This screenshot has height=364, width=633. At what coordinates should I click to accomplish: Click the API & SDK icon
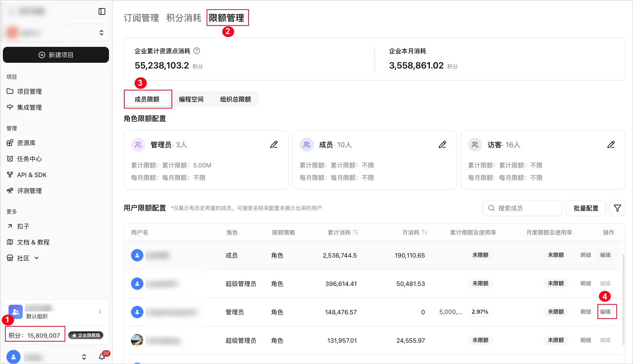pos(10,175)
